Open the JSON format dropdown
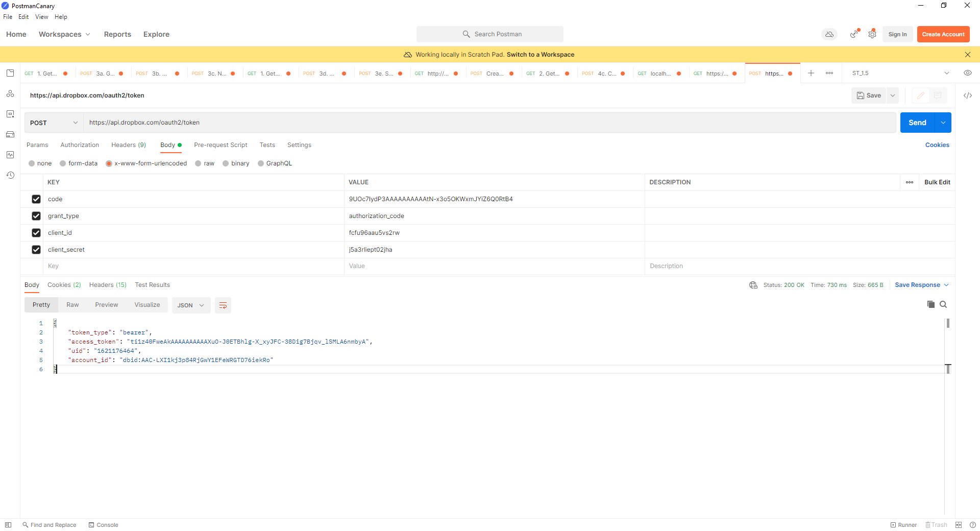Screen dimensions: 980x531 tap(191, 305)
